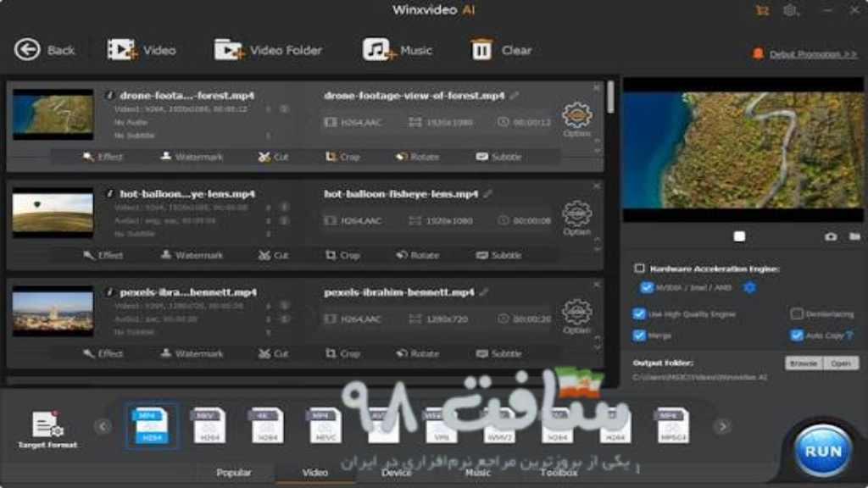Screen dimensions: 868x488
Task: Remove pexels-ibrahim-bennett video from list
Action: [597, 285]
